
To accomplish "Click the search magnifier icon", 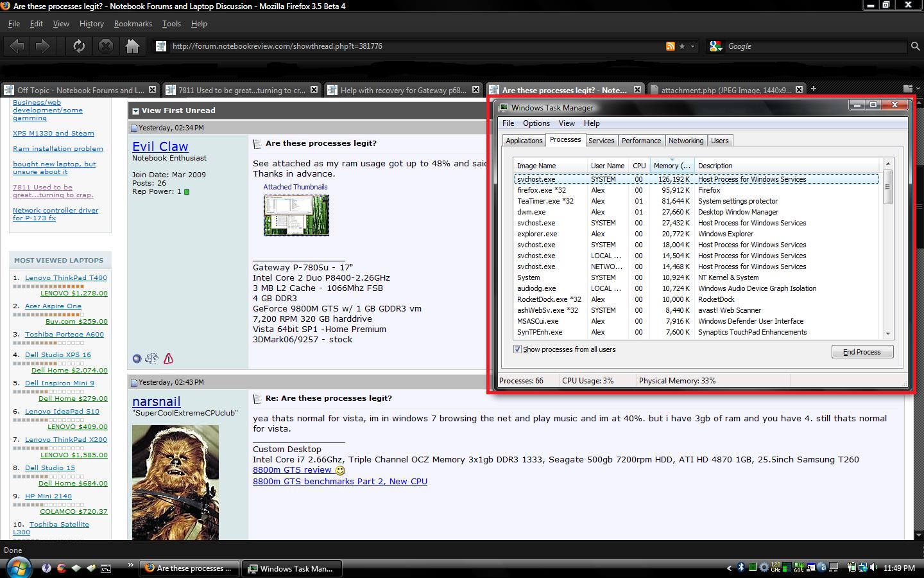I will click(x=916, y=46).
